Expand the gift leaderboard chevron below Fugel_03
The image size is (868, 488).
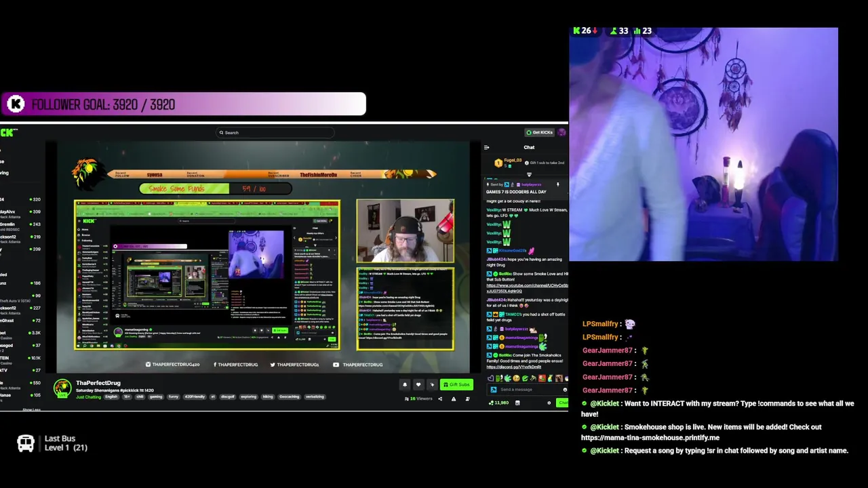529,174
